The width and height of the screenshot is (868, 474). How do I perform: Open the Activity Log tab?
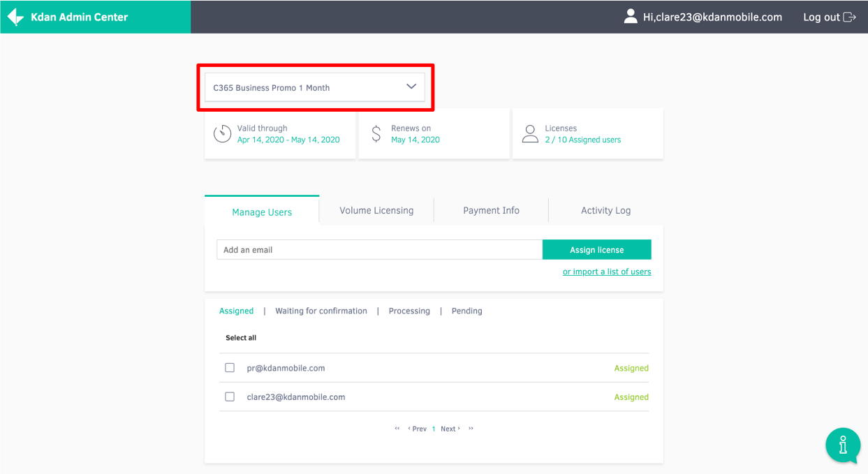605,210
